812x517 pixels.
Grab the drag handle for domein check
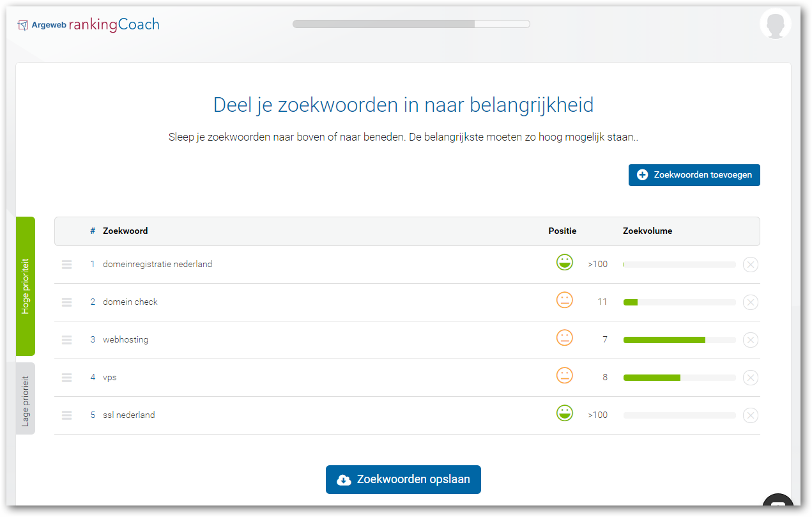pyautogui.click(x=67, y=302)
